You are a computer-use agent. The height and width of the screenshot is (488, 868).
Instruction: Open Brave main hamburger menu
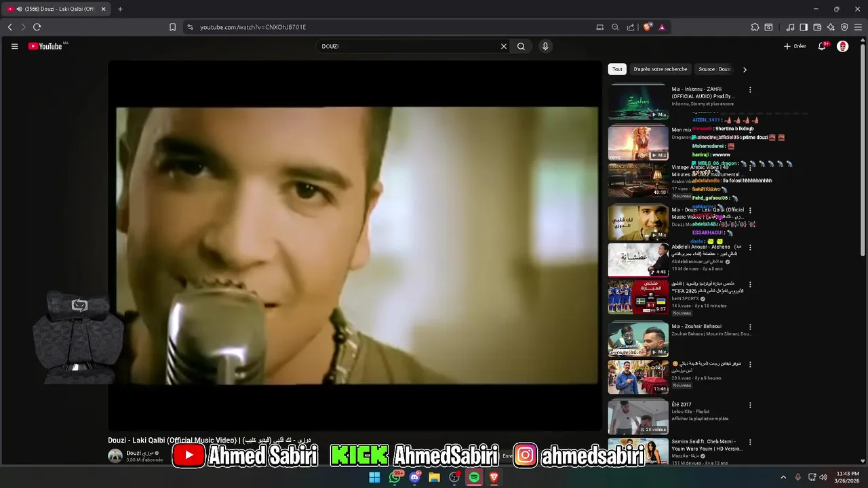(858, 27)
